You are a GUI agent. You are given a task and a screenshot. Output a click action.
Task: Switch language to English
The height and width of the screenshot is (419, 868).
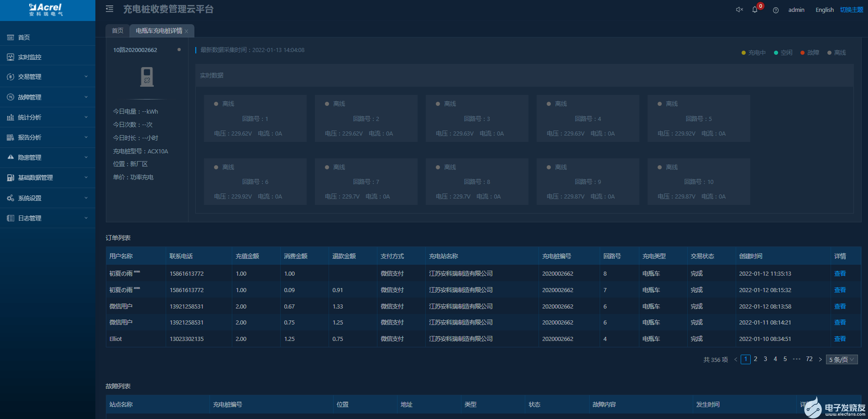(x=825, y=10)
